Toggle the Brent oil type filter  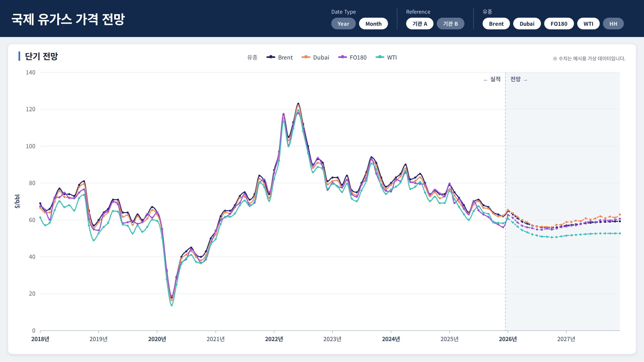(x=496, y=24)
